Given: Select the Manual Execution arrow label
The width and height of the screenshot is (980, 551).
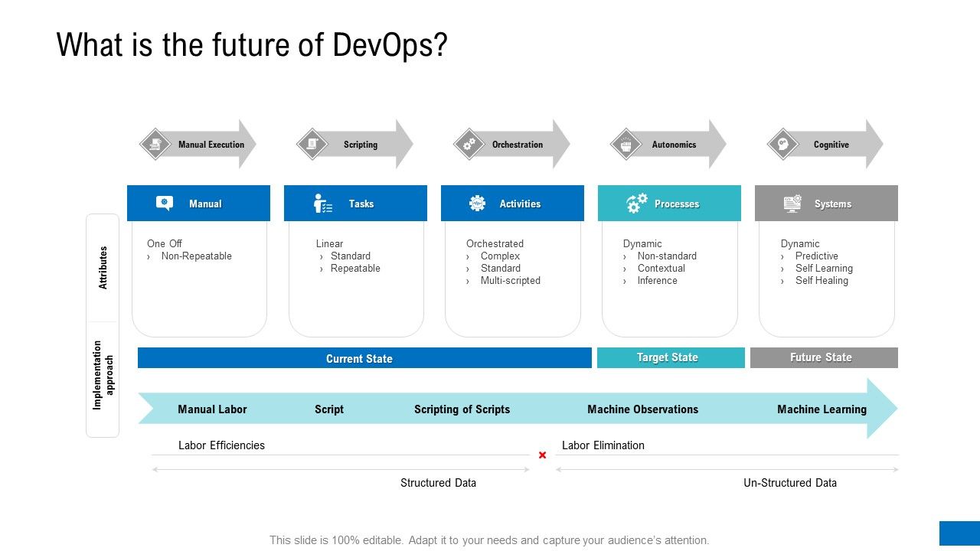Looking at the screenshot, I should click(211, 145).
